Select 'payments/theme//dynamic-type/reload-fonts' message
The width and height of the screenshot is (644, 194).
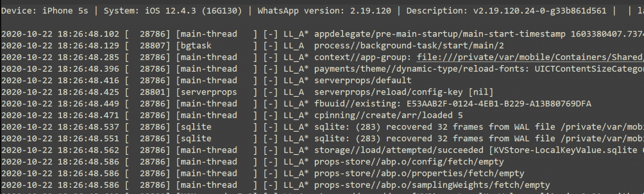coord(479,69)
